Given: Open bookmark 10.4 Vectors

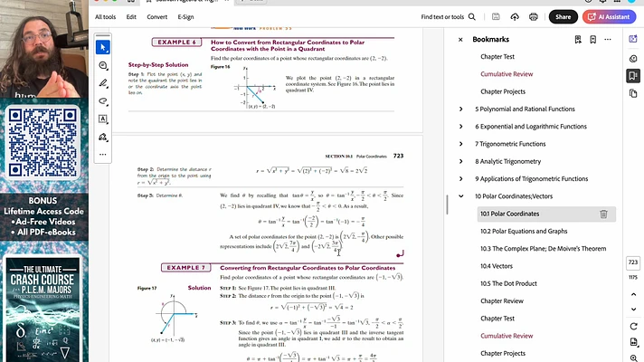Looking at the screenshot, I should 497,266.
